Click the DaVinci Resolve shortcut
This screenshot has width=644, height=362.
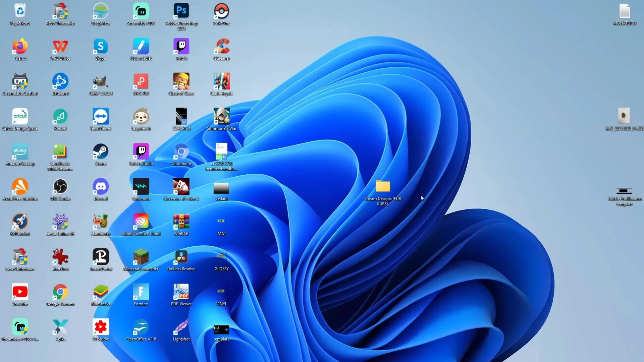181,257
